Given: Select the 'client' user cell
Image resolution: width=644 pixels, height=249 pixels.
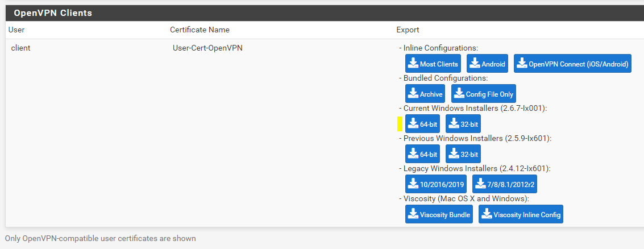Looking at the screenshot, I should pos(20,48).
